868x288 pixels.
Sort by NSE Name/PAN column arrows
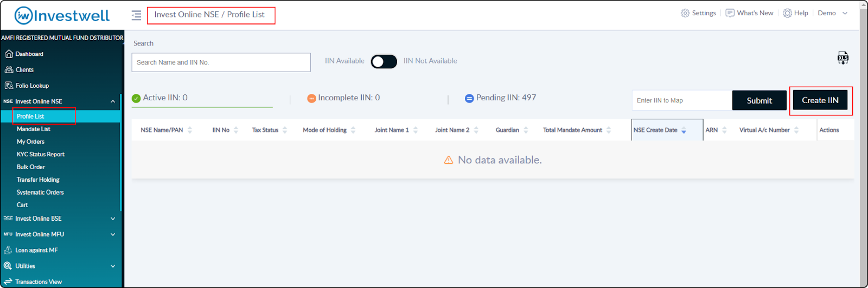click(190, 130)
